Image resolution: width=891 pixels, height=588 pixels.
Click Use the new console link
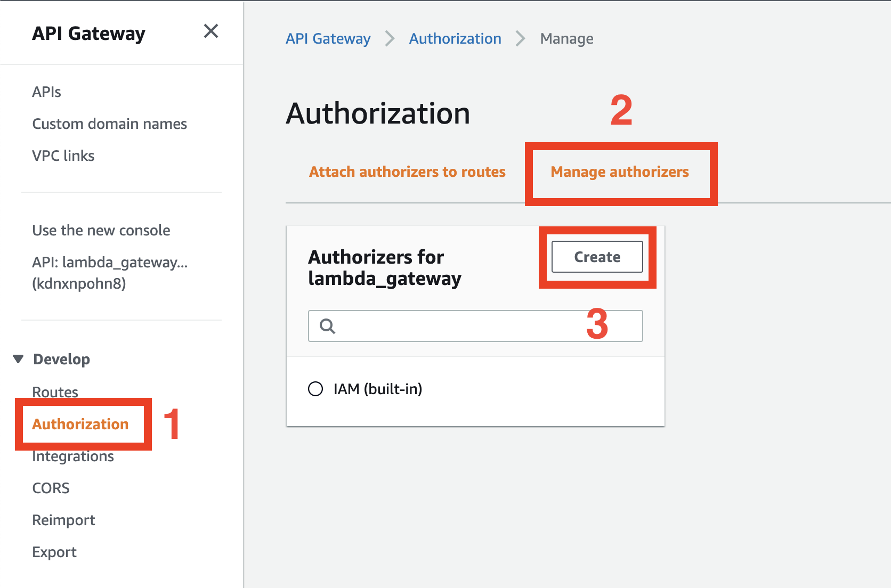pos(101,230)
